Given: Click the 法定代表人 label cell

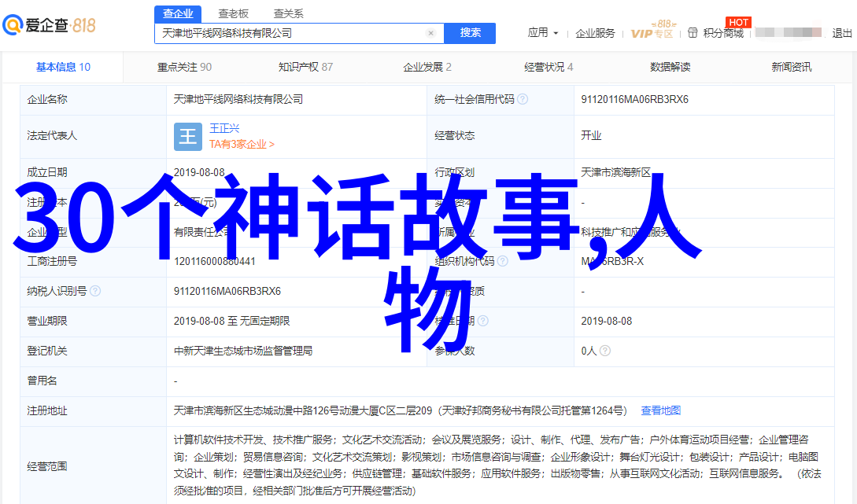Looking at the screenshot, I should coord(93,137).
